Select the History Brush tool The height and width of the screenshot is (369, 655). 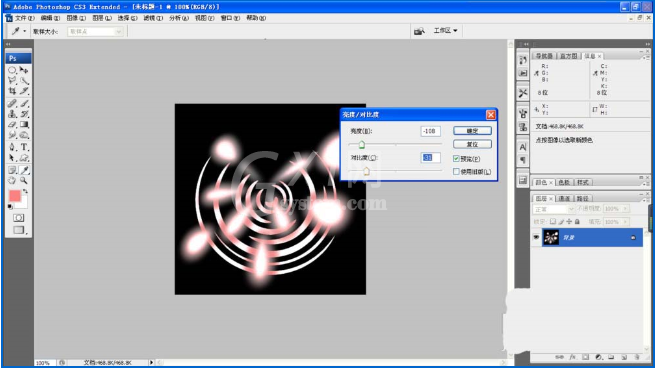tap(24, 114)
